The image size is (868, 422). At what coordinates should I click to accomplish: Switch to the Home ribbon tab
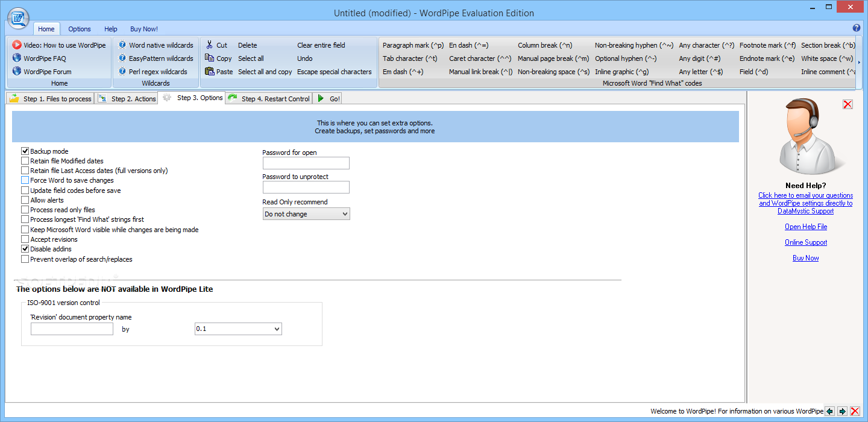(46, 29)
